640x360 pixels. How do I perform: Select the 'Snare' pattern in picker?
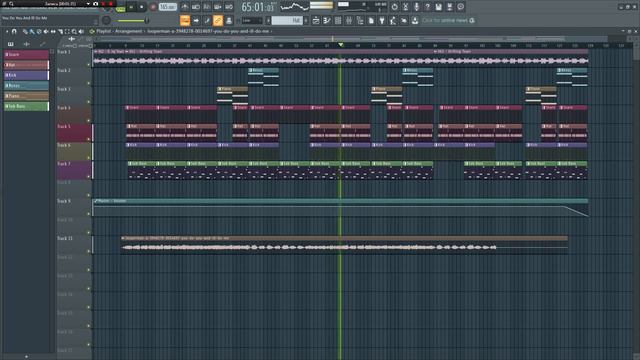pyautogui.click(x=27, y=54)
